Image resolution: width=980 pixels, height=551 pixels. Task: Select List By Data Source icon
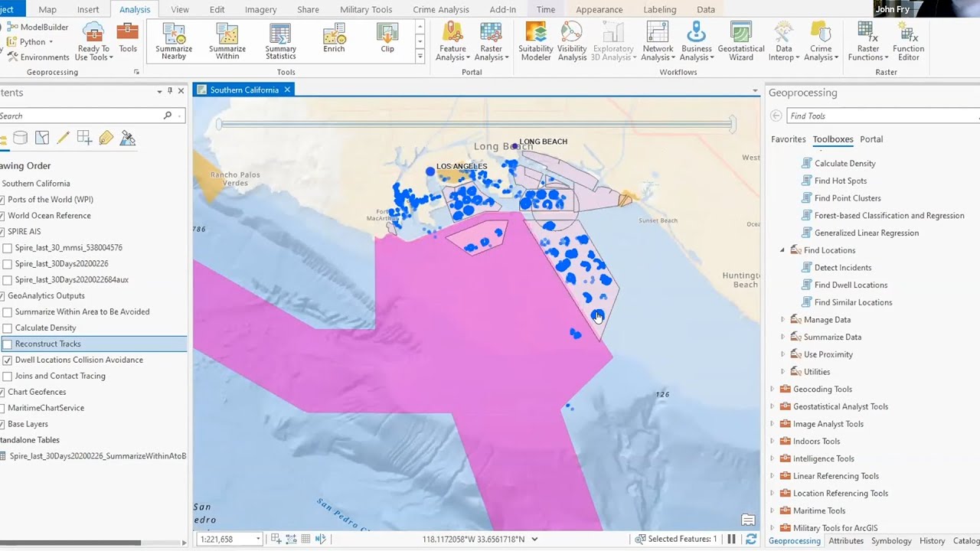point(21,138)
